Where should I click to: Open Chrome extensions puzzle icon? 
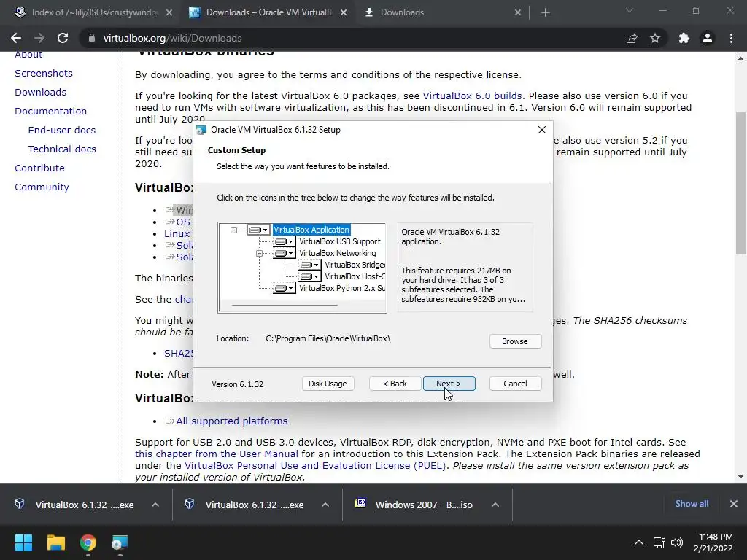684,38
